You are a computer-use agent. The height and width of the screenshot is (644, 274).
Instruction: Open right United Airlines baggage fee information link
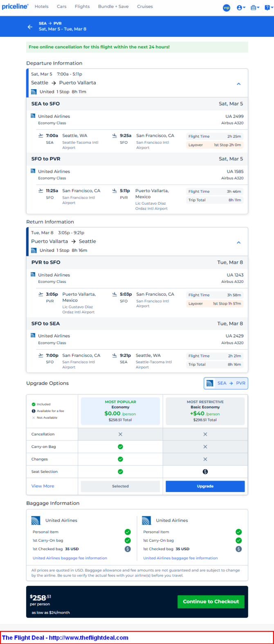tap(180, 558)
